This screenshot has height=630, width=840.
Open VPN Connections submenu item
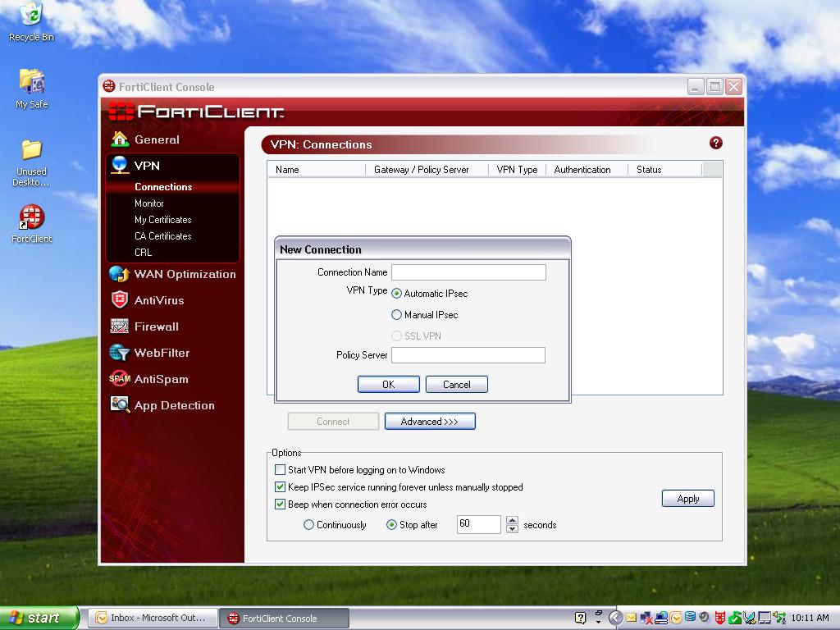tap(163, 187)
